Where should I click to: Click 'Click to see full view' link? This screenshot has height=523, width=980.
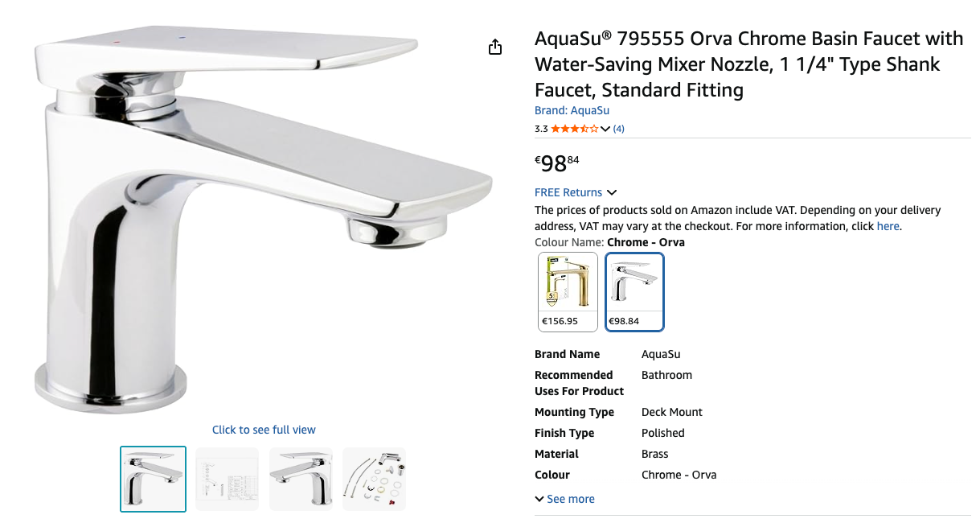(x=264, y=430)
